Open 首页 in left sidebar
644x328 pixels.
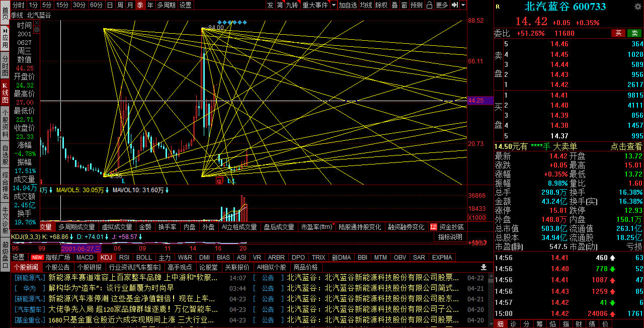(x=5, y=13)
